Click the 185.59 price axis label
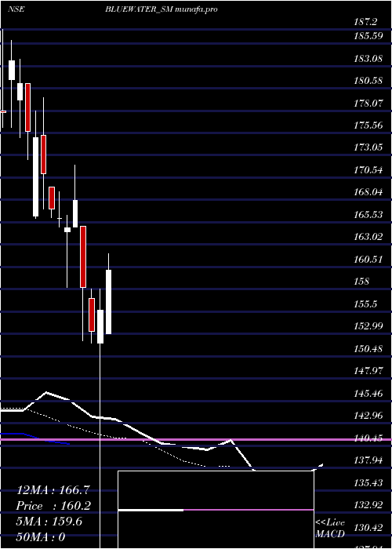The image size is (392, 549). 368,36
